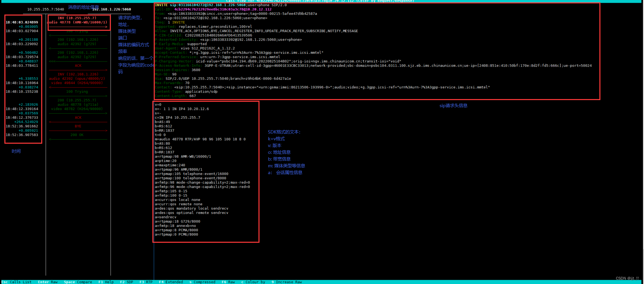Image resolution: width=644 pixels, height=284 pixels.
Task: Click the o=- 1 1 IN IP4 line
Action: [182, 109]
